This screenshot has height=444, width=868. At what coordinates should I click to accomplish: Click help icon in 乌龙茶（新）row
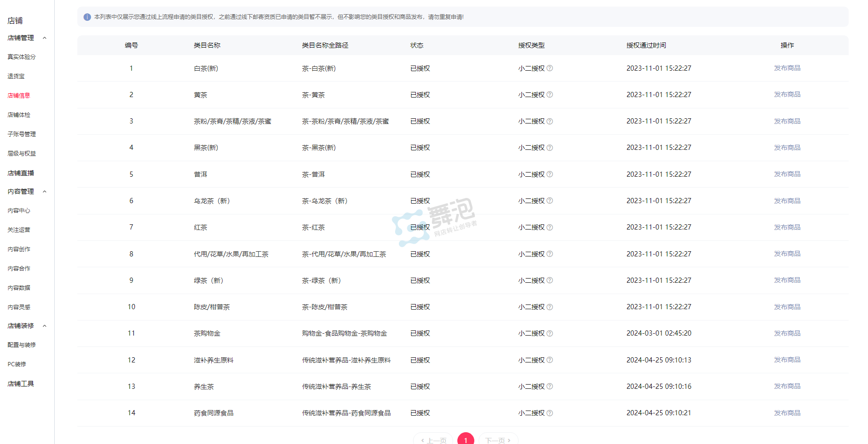pyautogui.click(x=550, y=201)
